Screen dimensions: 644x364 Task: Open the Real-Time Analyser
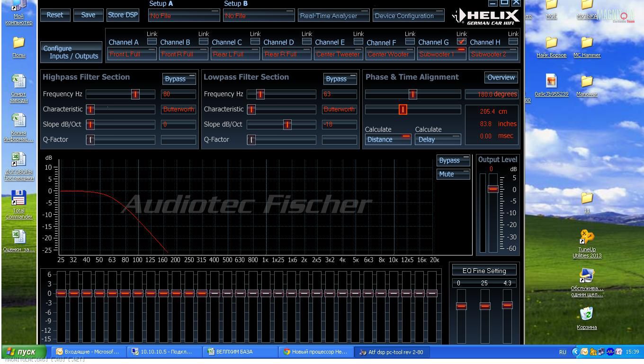point(333,16)
